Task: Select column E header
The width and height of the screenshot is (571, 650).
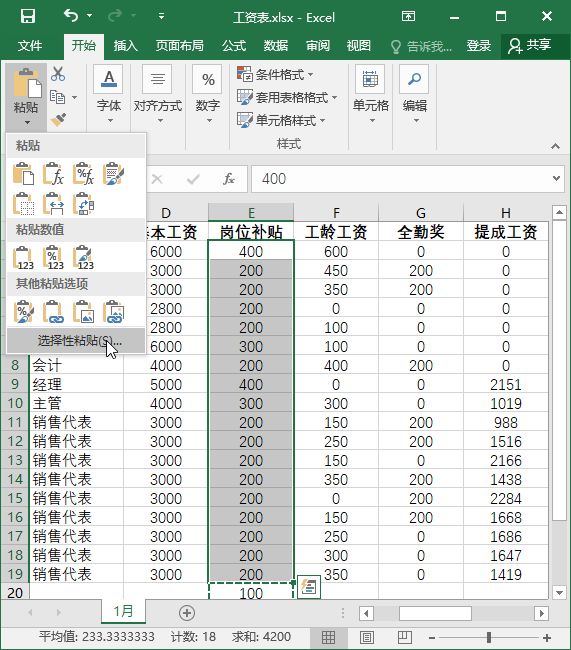Action: coord(251,213)
